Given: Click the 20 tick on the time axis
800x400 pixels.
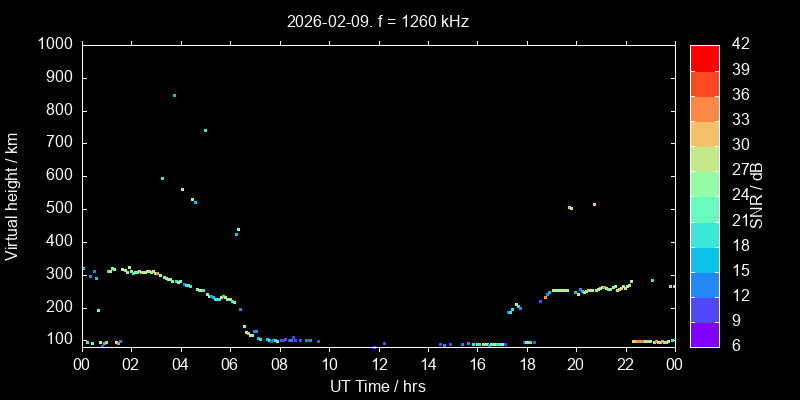Looking at the screenshot, I should tap(576, 365).
